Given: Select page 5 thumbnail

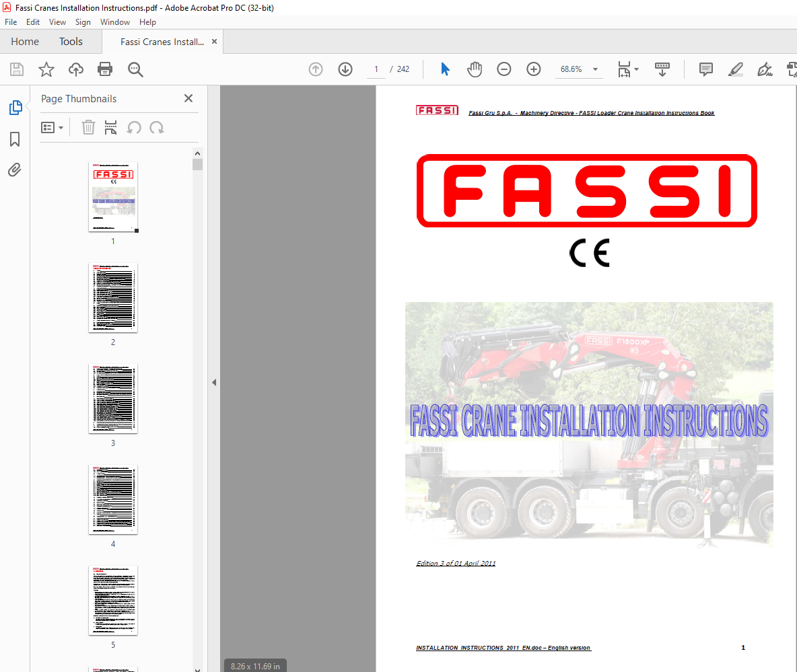Looking at the screenshot, I should tap(113, 601).
